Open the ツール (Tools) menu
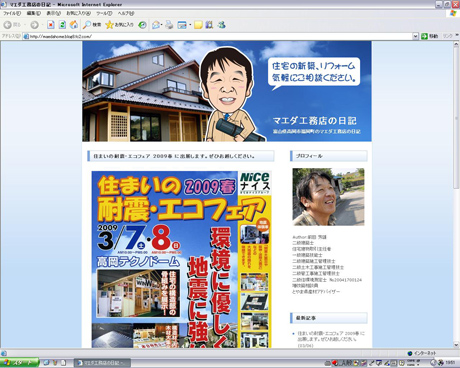This screenshot has width=460, height=368. (x=104, y=13)
